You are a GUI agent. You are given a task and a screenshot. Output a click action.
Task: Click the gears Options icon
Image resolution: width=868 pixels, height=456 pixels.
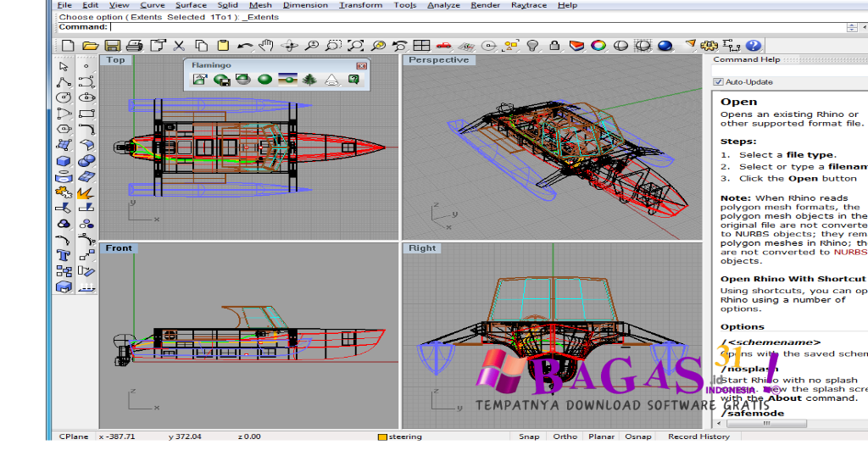[x=709, y=46]
